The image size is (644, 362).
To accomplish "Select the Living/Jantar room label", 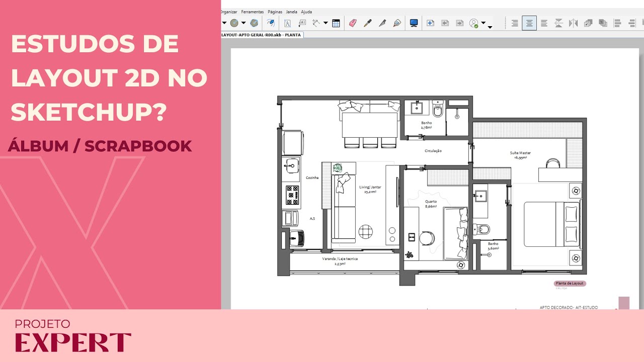I will point(370,189).
